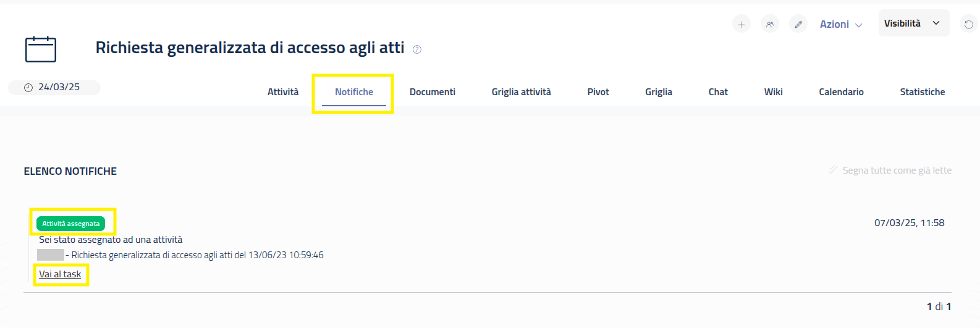Viewport: 980px width, 328px height.
Task: Click the clock icon near date
Action: tap(28, 88)
